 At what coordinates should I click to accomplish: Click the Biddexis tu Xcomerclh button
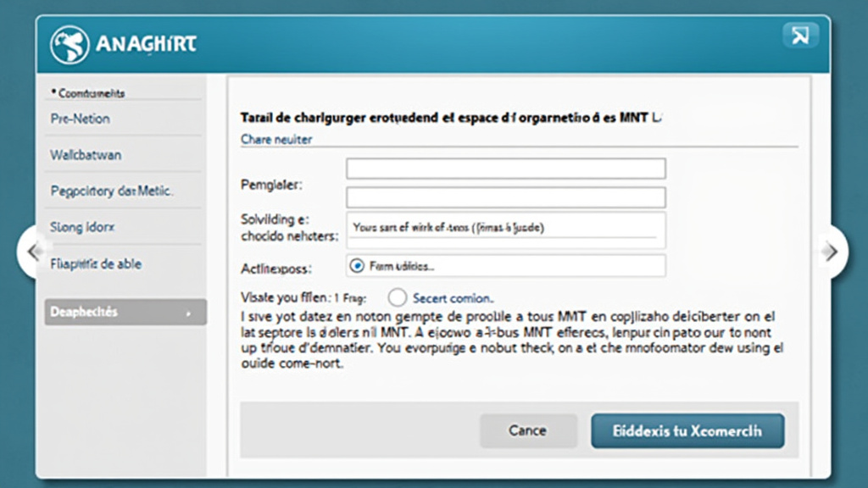pos(687,431)
